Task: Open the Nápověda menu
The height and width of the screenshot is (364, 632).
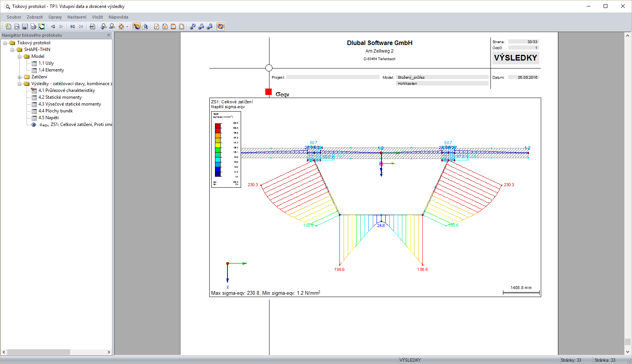Action: (118, 17)
